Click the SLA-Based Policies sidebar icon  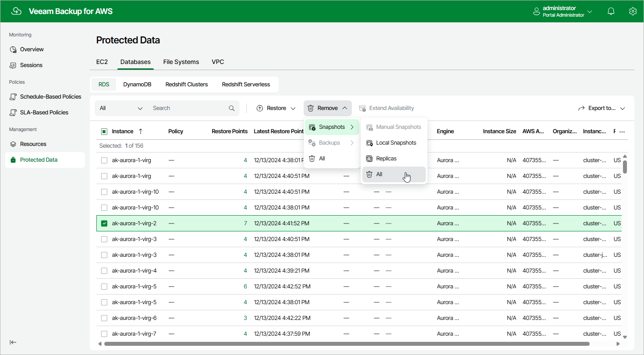[13, 113]
